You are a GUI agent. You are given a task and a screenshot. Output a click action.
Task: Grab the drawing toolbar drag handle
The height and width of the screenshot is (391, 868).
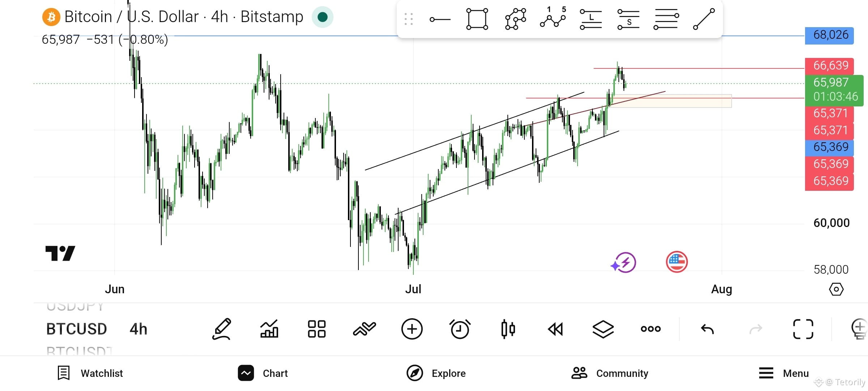409,19
